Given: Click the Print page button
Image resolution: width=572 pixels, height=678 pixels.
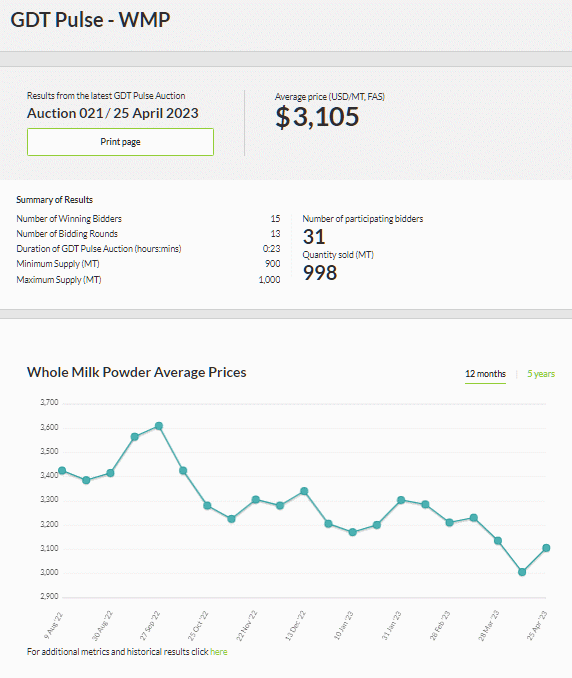Looking at the screenshot, I should pyautogui.click(x=120, y=142).
